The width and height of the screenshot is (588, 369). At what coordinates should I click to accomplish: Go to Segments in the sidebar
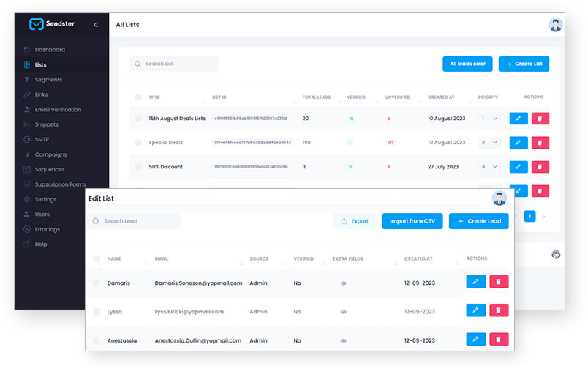(48, 80)
